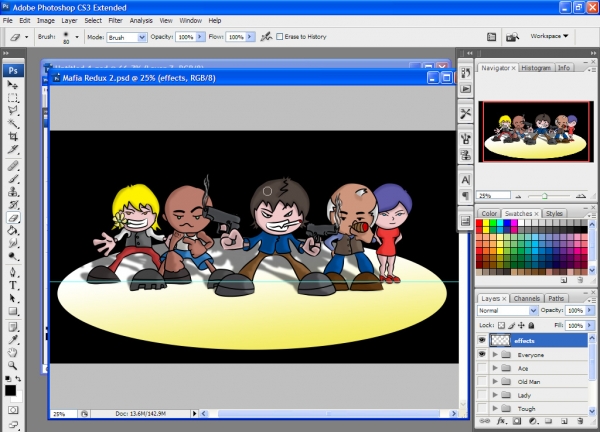
Task: Open the layer blend mode dropdown
Action: [533, 310]
